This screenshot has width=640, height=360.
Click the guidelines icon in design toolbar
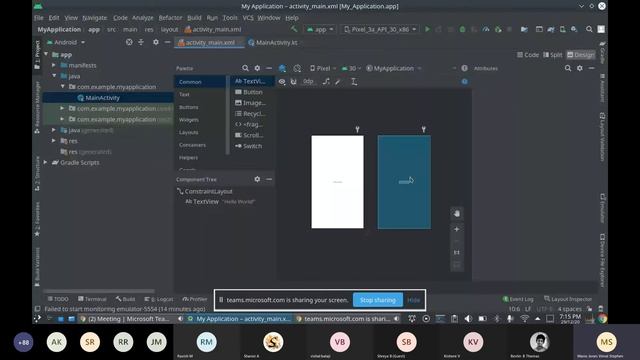click(354, 82)
